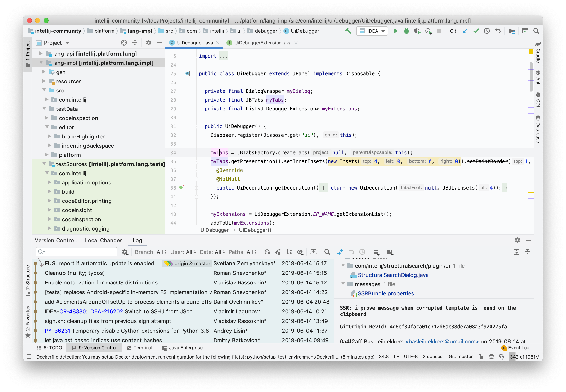Commit changes with the green checkmark
566x392 pixels.
pyautogui.click(x=476, y=31)
